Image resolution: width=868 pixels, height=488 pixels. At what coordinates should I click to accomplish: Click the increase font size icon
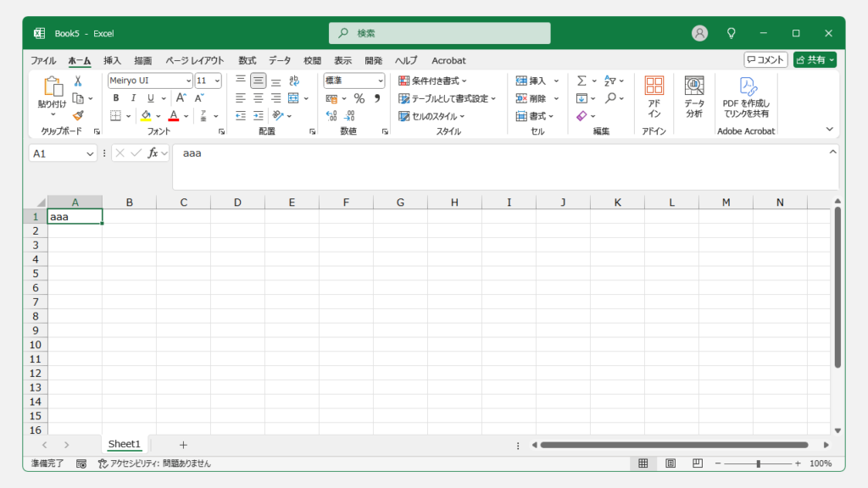point(181,98)
